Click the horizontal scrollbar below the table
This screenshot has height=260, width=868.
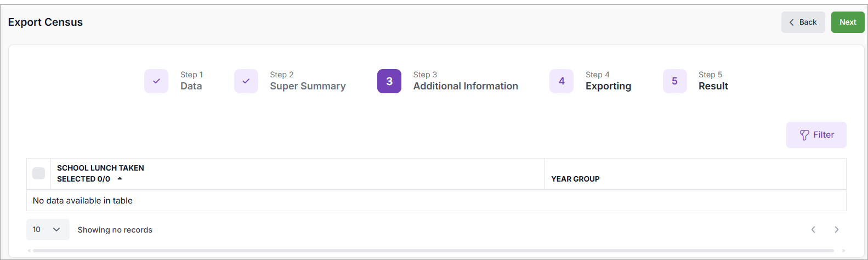pyautogui.click(x=433, y=251)
